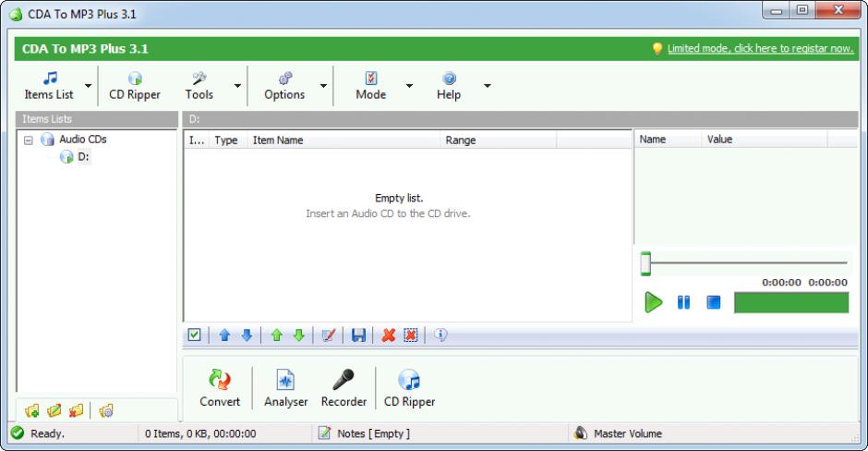The image size is (868, 451).
Task: Click the 'Insert an Audio CD' message text
Action: (x=388, y=213)
